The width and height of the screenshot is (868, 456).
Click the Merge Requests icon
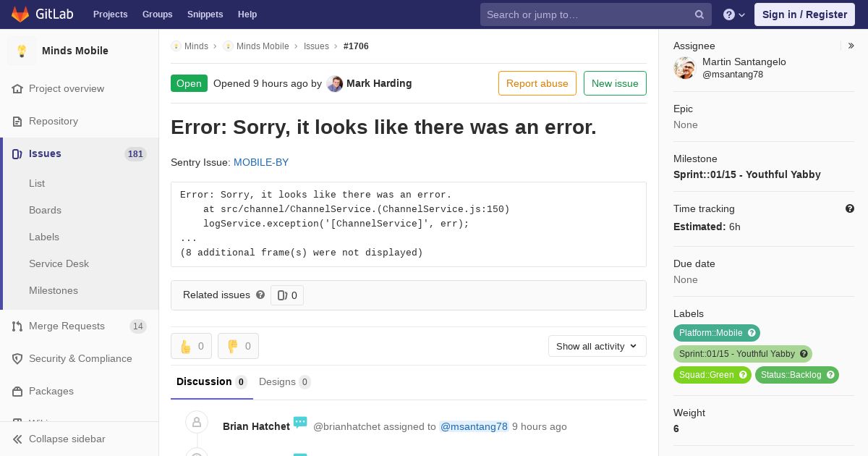[x=17, y=326]
